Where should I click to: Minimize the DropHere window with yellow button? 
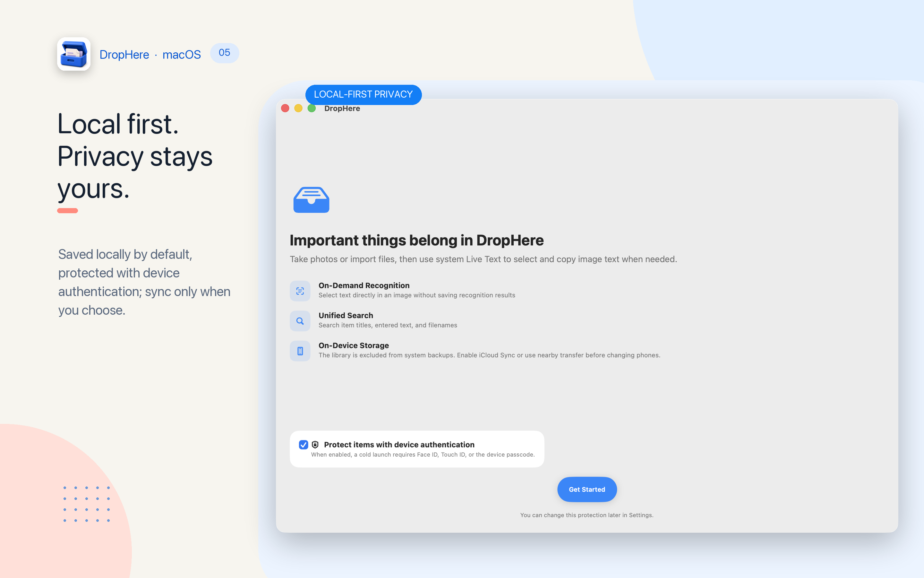pyautogui.click(x=299, y=109)
